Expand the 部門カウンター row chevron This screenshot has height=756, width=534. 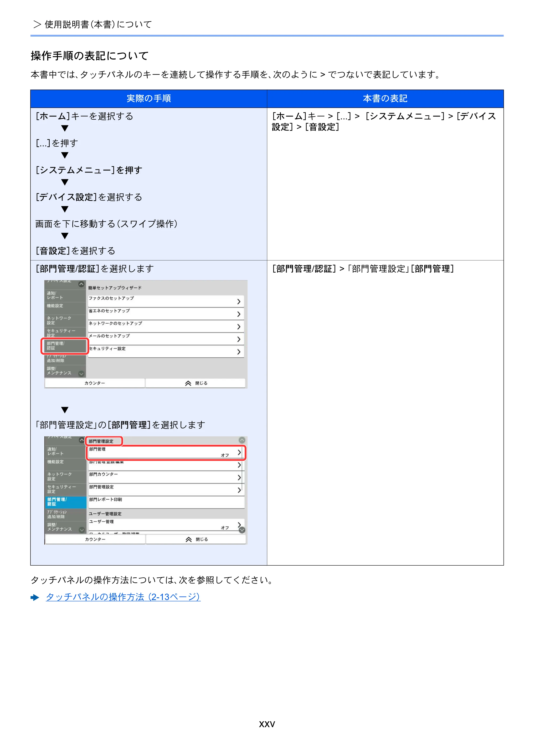pyautogui.click(x=239, y=477)
